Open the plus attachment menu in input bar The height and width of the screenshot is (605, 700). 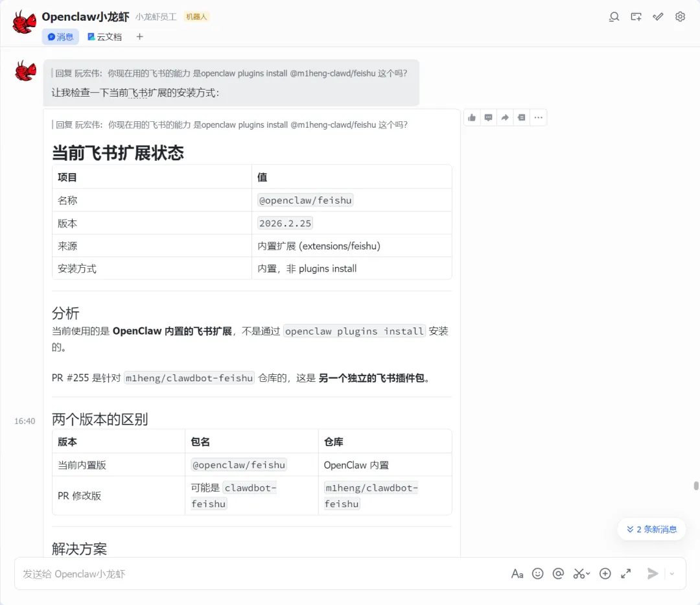click(605, 574)
